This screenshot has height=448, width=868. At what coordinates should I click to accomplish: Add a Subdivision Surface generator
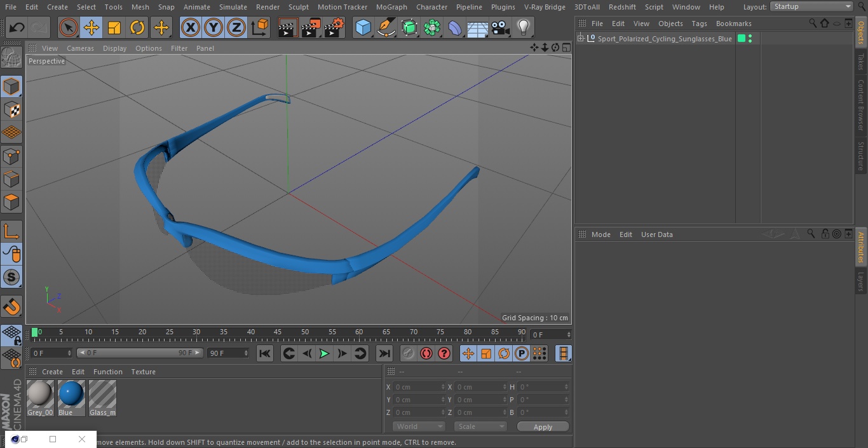[409, 28]
